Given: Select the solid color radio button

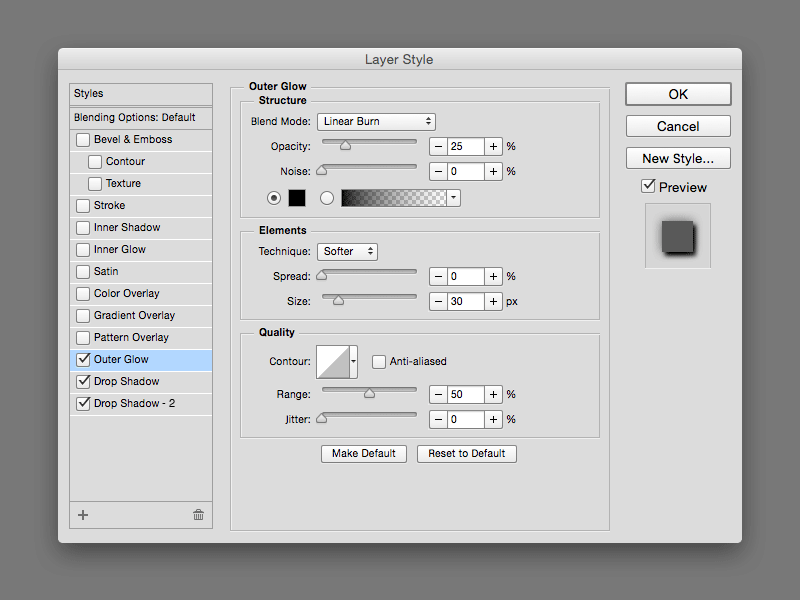Looking at the screenshot, I should [273, 198].
